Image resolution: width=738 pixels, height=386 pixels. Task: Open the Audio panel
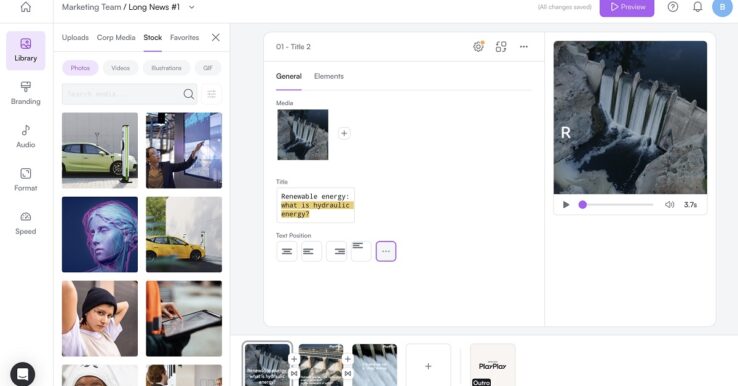click(25, 136)
